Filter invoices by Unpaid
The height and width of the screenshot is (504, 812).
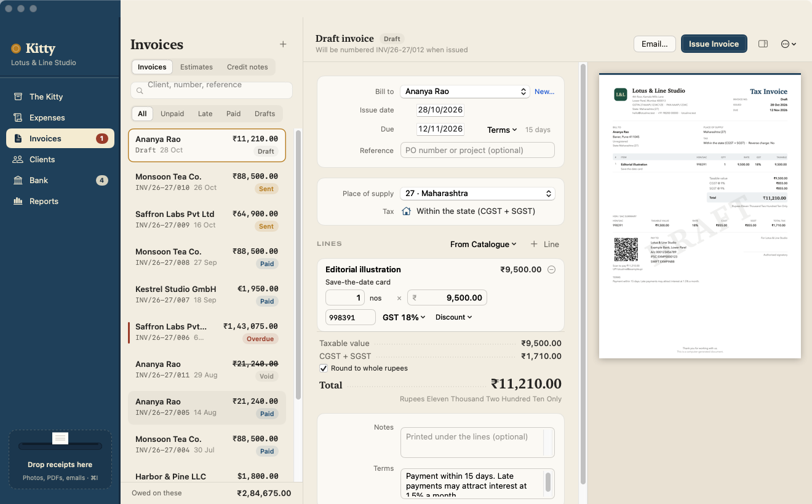[x=172, y=114]
